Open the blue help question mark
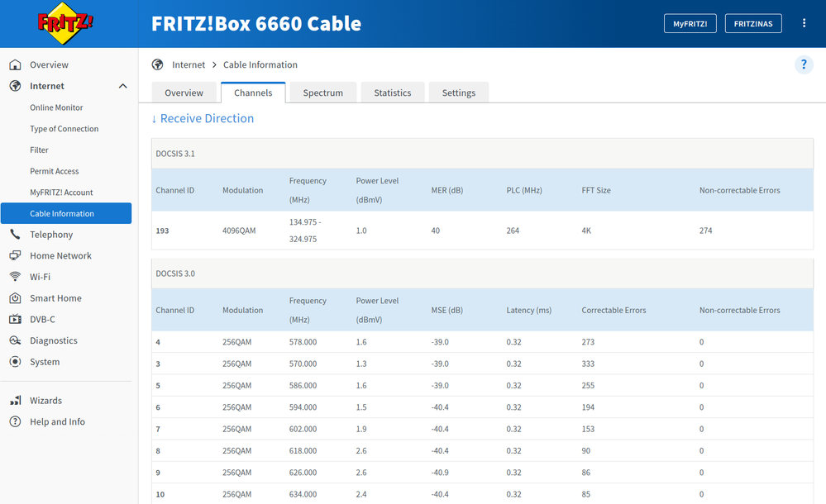 (x=803, y=65)
